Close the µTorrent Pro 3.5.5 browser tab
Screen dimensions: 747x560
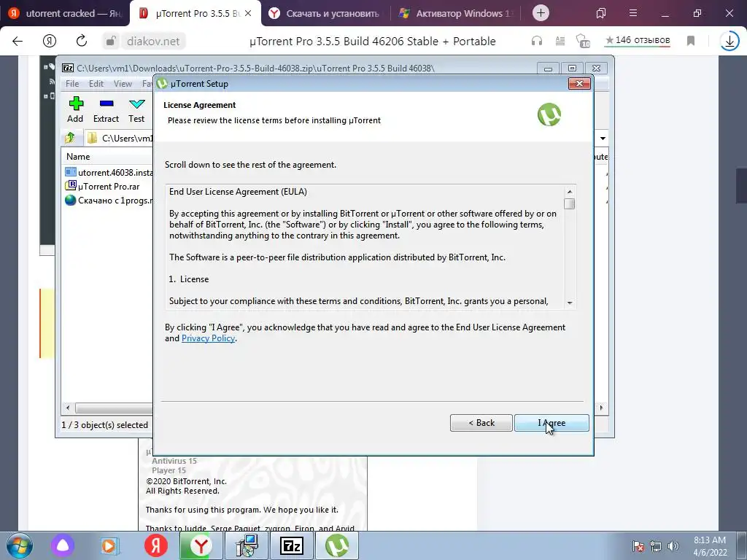248,13
